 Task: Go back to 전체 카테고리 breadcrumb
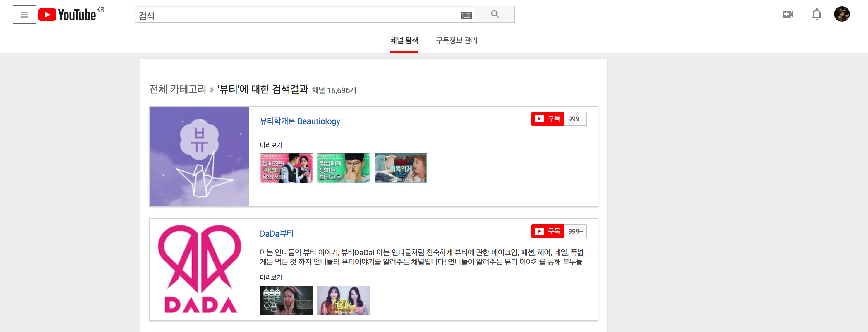click(x=178, y=89)
